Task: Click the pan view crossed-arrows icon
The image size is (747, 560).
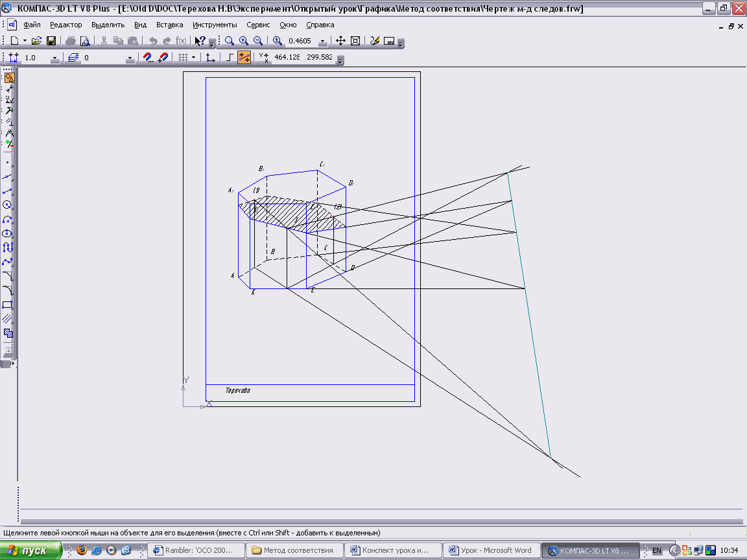Action: [340, 41]
